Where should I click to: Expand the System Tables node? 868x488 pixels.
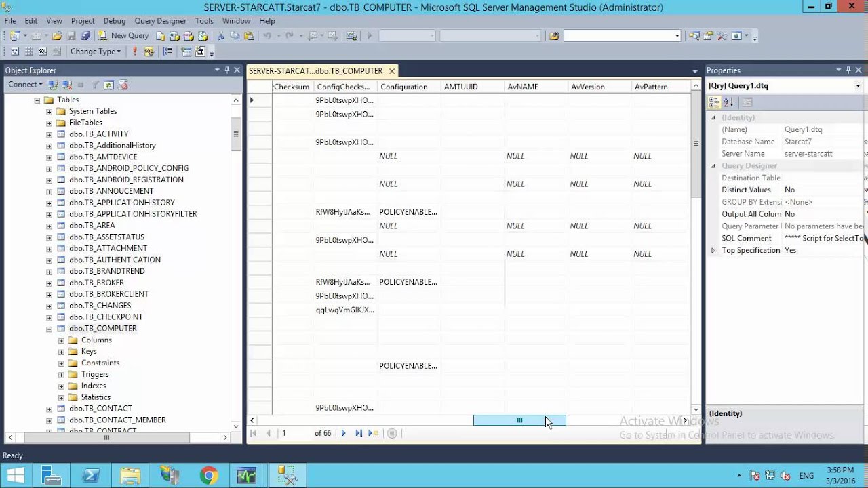tap(49, 112)
